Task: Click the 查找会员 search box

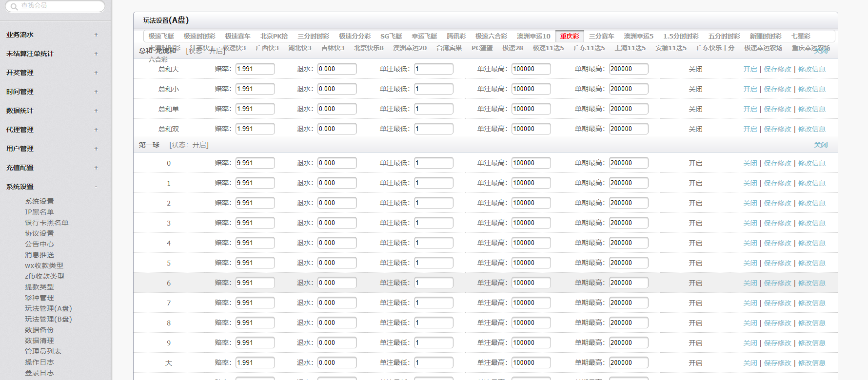Action: [x=59, y=6]
